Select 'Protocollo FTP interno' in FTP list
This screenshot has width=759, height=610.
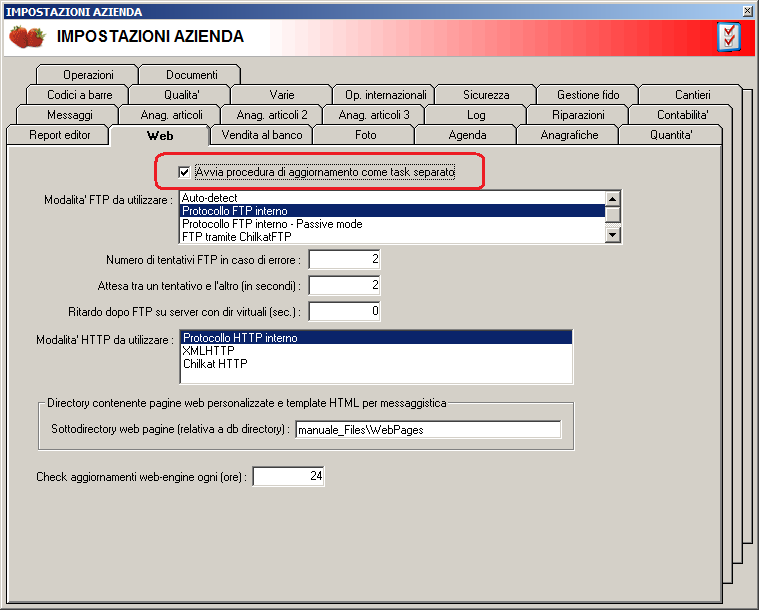(x=392, y=211)
